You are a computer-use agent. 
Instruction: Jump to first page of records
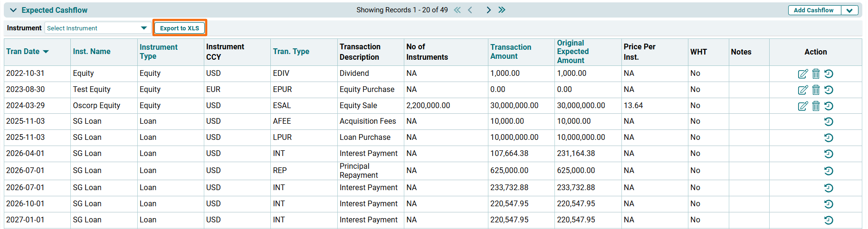click(x=457, y=10)
